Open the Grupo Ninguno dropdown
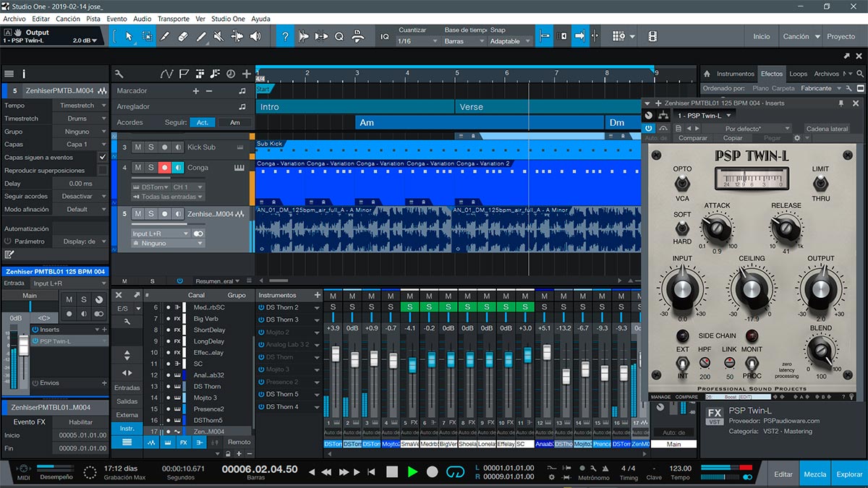 81,132
